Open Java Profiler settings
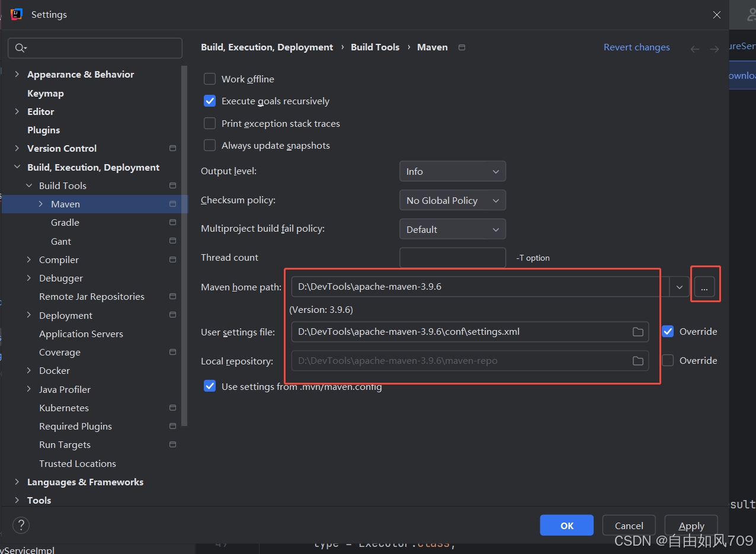 click(65, 389)
